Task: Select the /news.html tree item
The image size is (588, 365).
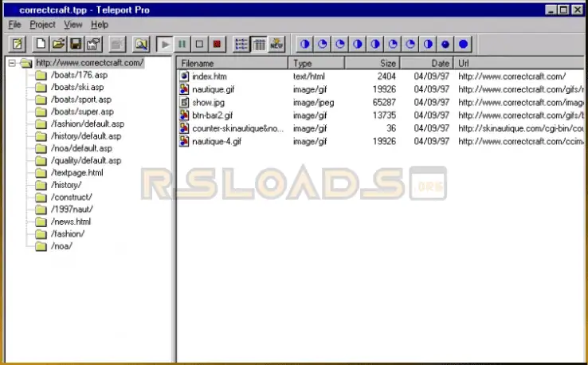Action: (71, 222)
